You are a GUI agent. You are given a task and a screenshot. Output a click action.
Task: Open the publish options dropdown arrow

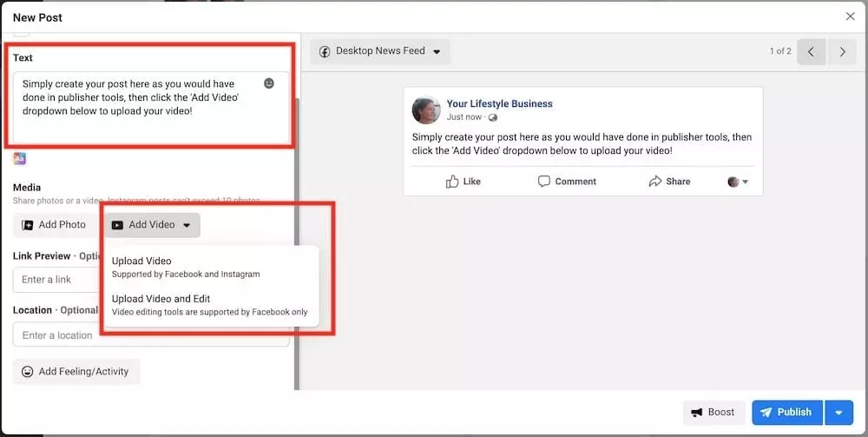[839, 413]
